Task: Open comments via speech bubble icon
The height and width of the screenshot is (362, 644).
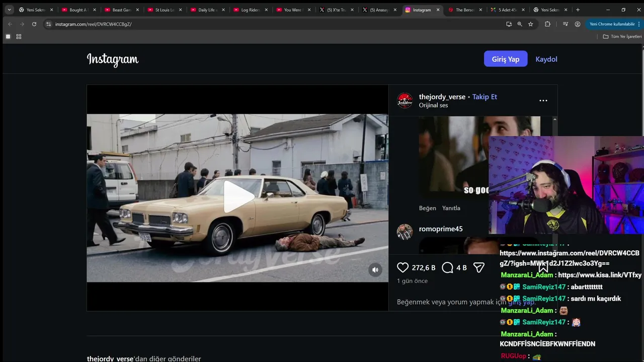Action: (x=447, y=267)
